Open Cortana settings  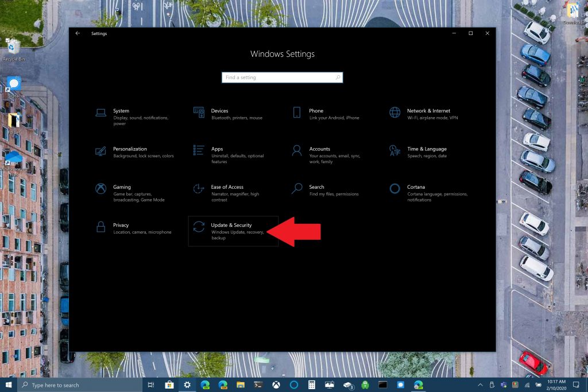416,187
